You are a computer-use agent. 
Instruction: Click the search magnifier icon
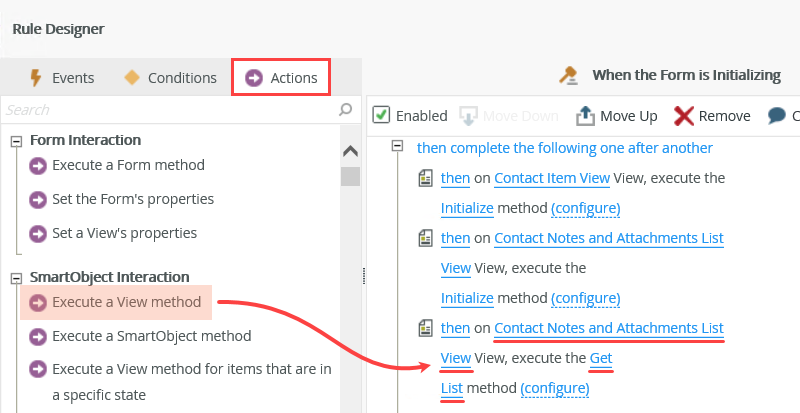(346, 109)
